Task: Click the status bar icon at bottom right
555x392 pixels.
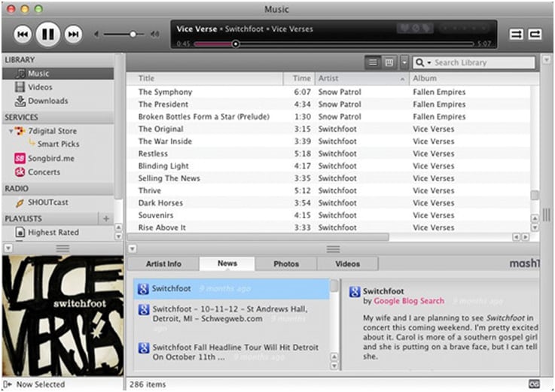Action: click(534, 384)
